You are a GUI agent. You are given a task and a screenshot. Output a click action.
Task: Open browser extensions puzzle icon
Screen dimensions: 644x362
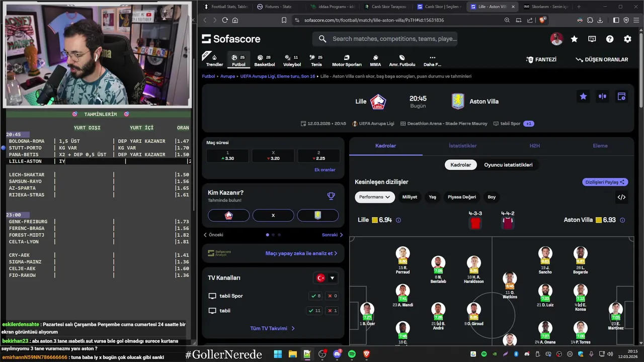click(590, 20)
